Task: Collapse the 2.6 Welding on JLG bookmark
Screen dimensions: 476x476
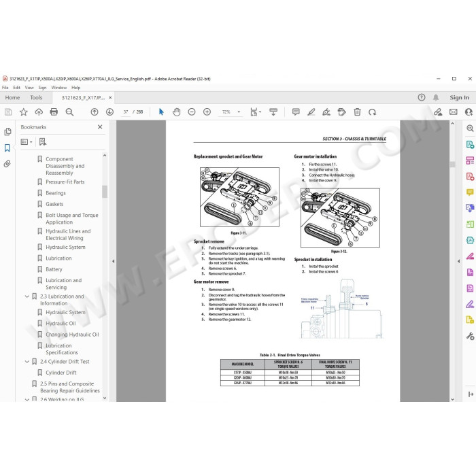Action: [x=27, y=399]
